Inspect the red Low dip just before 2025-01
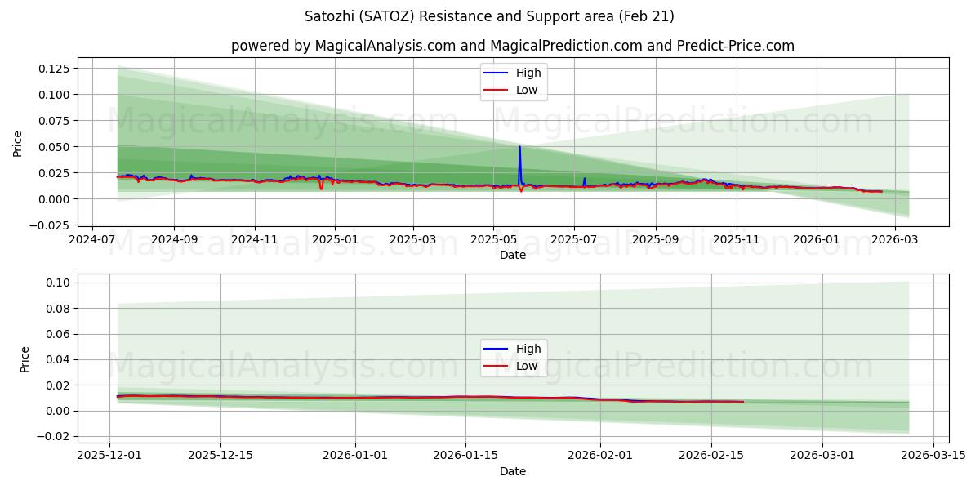 (x=321, y=184)
